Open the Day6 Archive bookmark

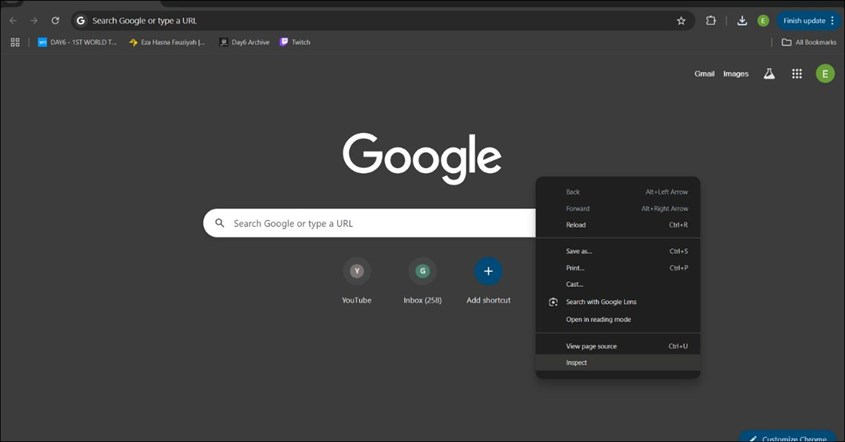pyautogui.click(x=245, y=42)
